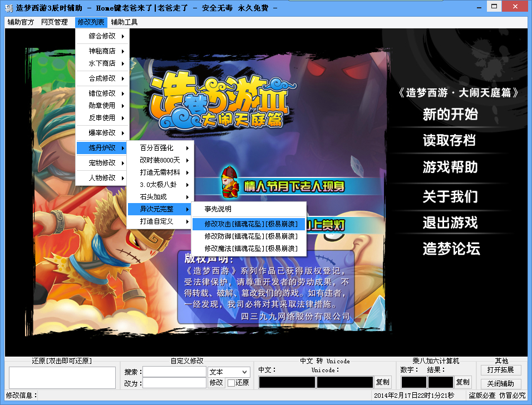Open the 打造无需材料 submenu
This screenshot has width=532, height=405.
coord(160,172)
